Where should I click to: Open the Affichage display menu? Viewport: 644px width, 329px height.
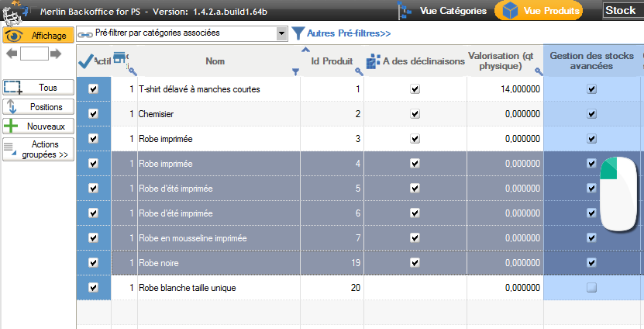pos(38,36)
